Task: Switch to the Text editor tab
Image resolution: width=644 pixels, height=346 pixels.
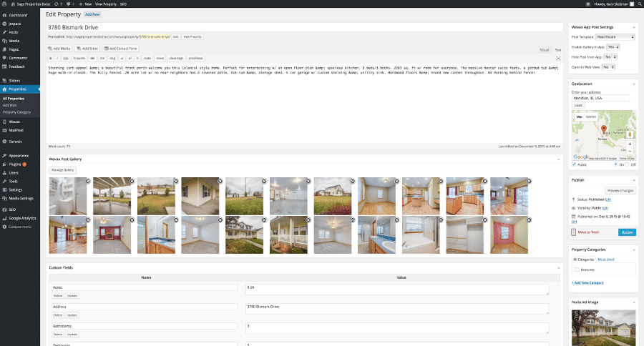Action: [557, 49]
